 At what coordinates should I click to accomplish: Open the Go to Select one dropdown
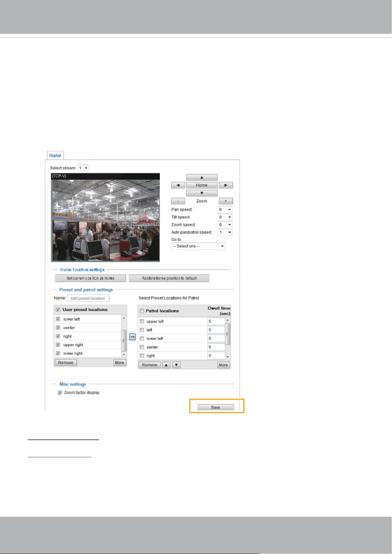click(x=198, y=246)
